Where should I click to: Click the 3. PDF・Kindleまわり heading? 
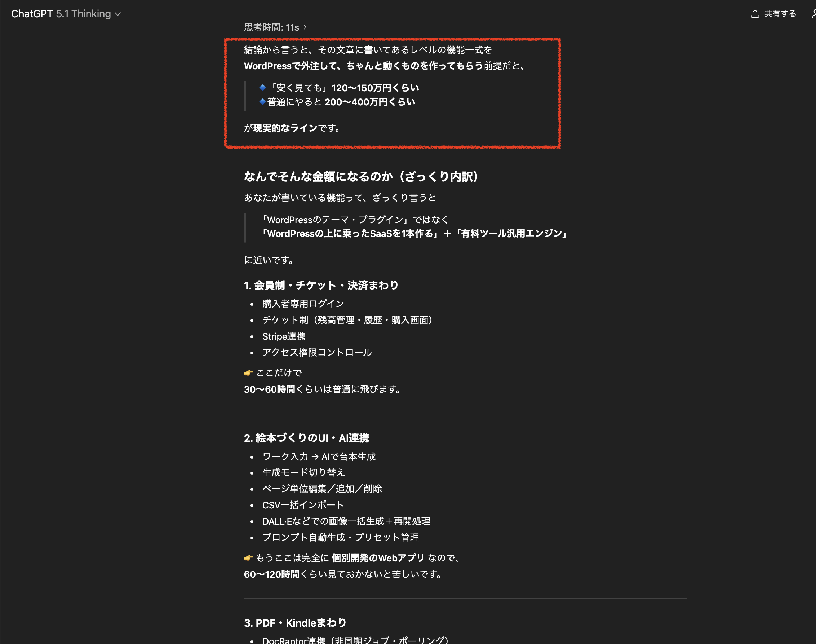coord(296,623)
